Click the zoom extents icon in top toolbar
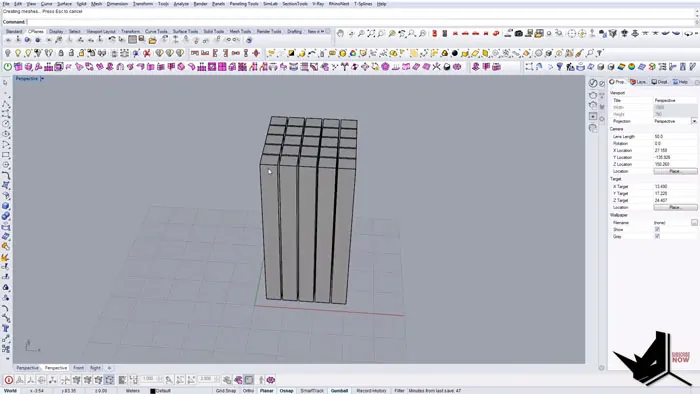700x394 pixels. point(371,33)
